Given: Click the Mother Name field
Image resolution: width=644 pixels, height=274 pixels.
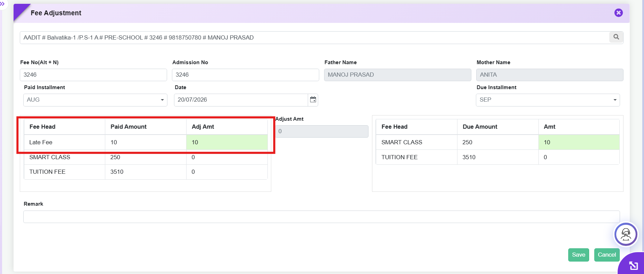Looking at the screenshot, I should pos(550,75).
